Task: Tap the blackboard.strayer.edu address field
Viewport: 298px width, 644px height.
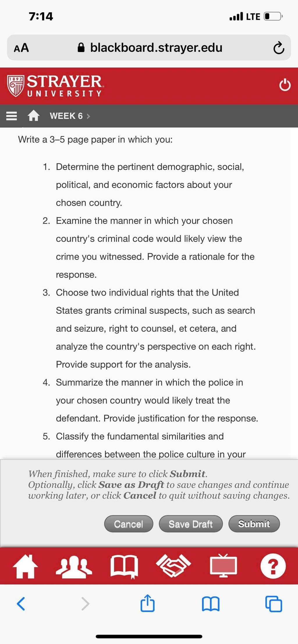Action: [149, 48]
